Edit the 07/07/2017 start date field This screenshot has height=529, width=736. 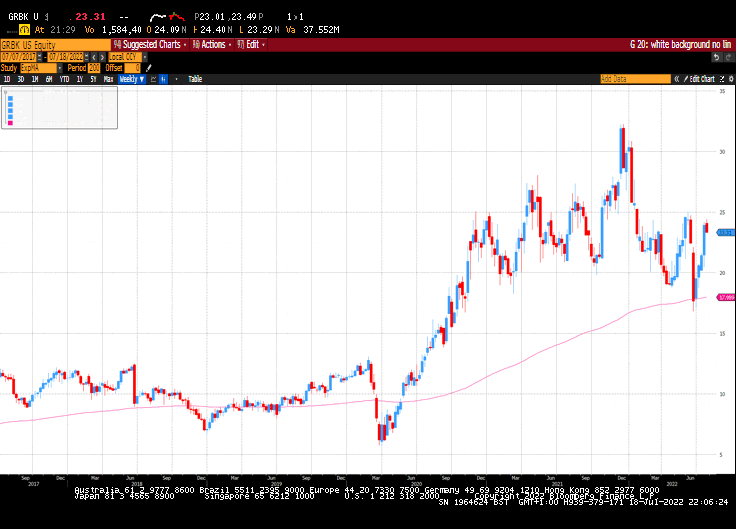(18, 57)
